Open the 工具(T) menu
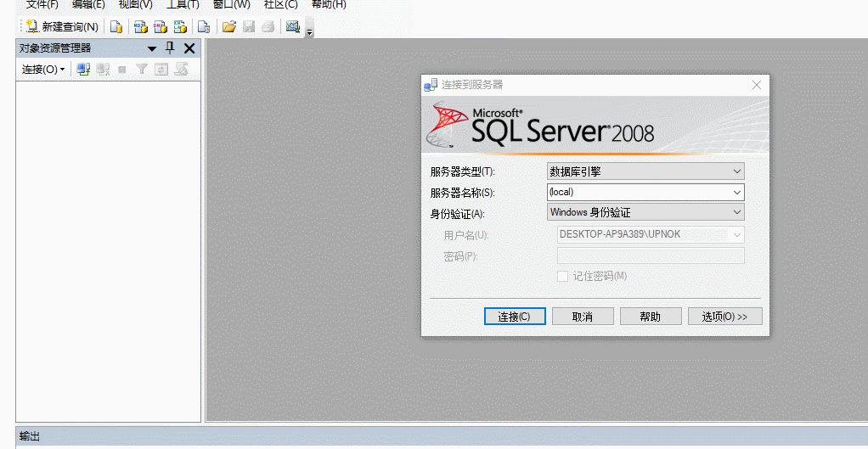The image size is (868, 449). click(x=183, y=4)
